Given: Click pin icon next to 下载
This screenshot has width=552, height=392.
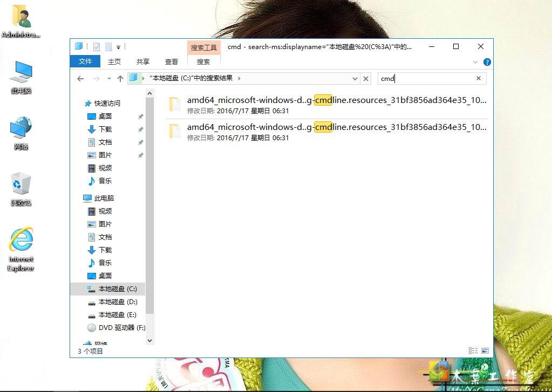Looking at the screenshot, I should pos(140,129).
